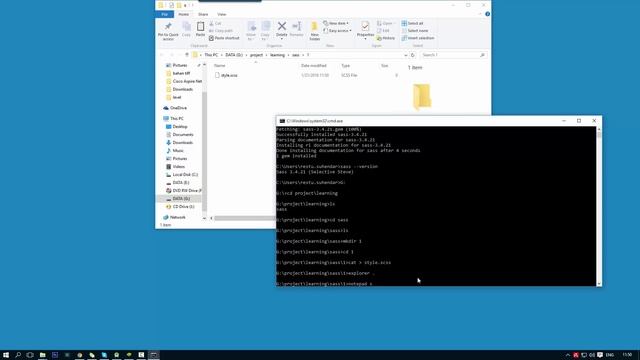The image size is (640, 360).
Task: Switch to the Home ribbon tab
Action: click(184, 14)
